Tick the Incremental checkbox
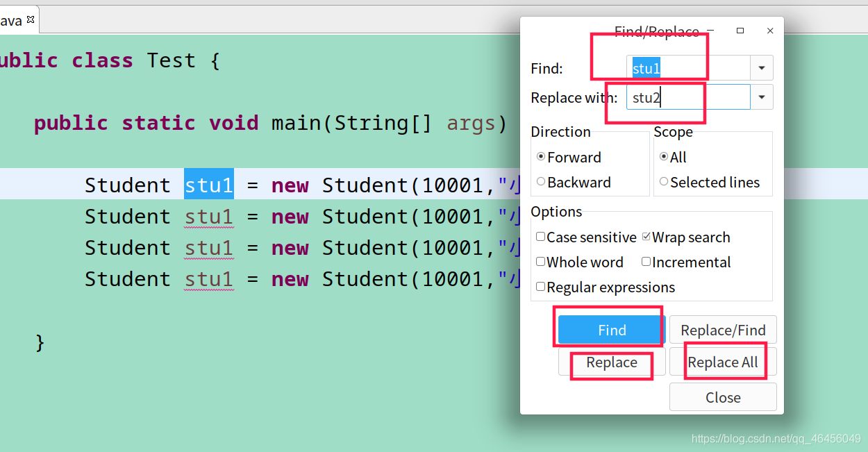This screenshot has width=868, height=452. 646,262
